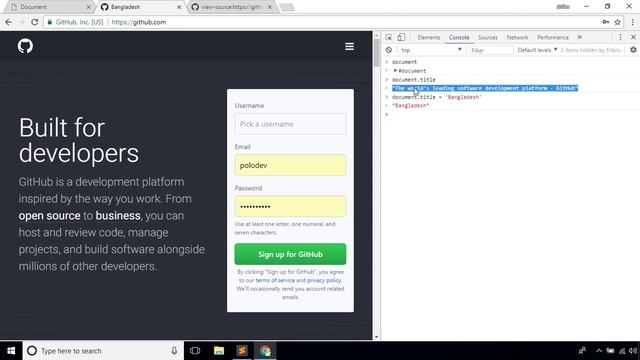Viewport: 640px width, 360px height.
Task: Open the 'top' context dropdown
Action: pos(431,50)
